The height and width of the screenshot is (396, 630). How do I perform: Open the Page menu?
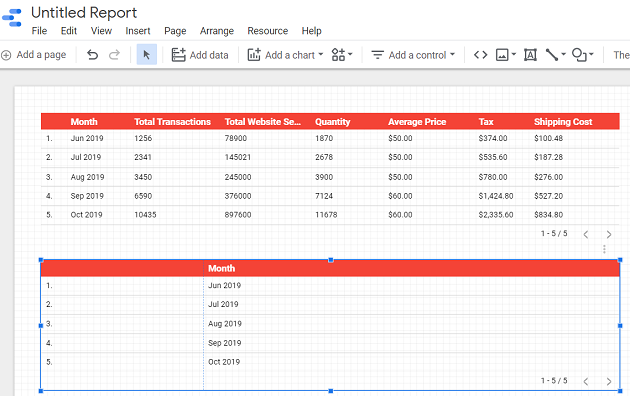pyautogui.click(x=175, y=31)
